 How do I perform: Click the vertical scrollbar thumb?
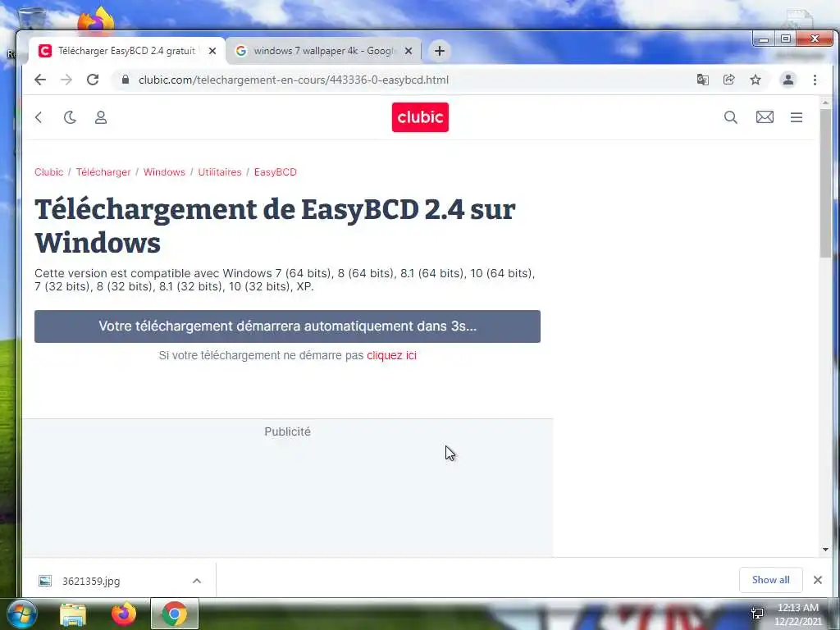coord(825,182)
